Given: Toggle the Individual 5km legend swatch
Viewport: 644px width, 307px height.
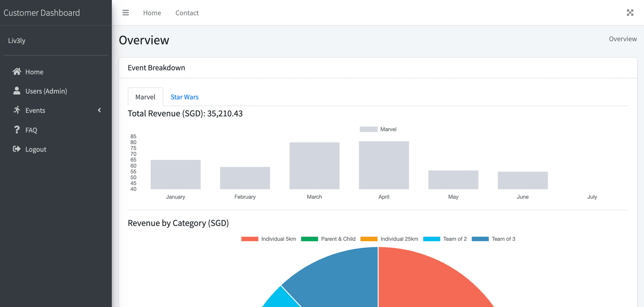Looking at the screenshot, I should (250, 239).
